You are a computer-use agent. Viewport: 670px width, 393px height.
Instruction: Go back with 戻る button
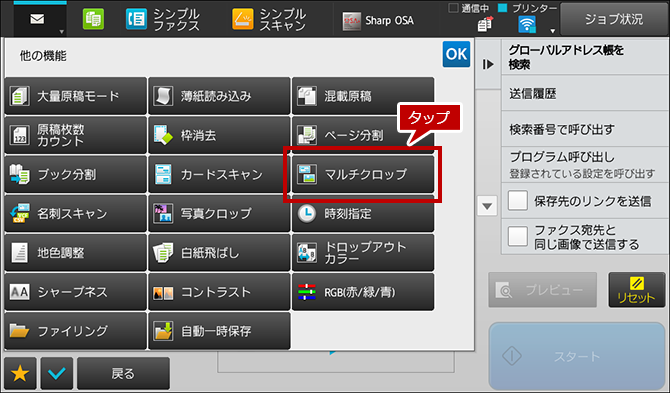(x=123, y=374)
